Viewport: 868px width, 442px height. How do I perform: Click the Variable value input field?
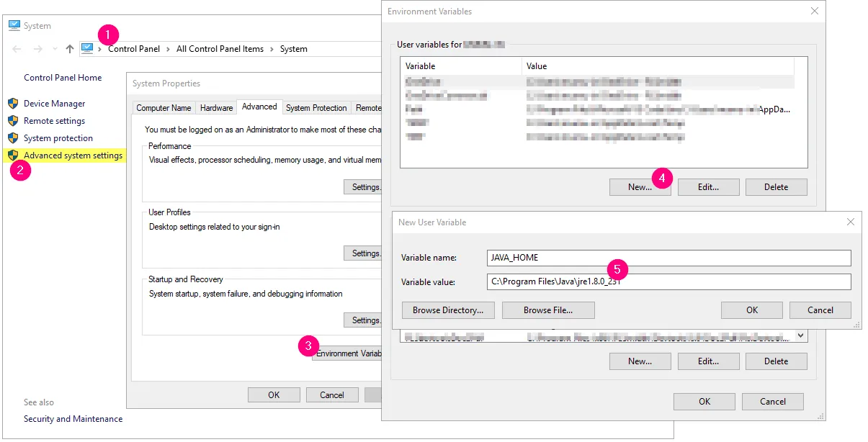point(669,281)
